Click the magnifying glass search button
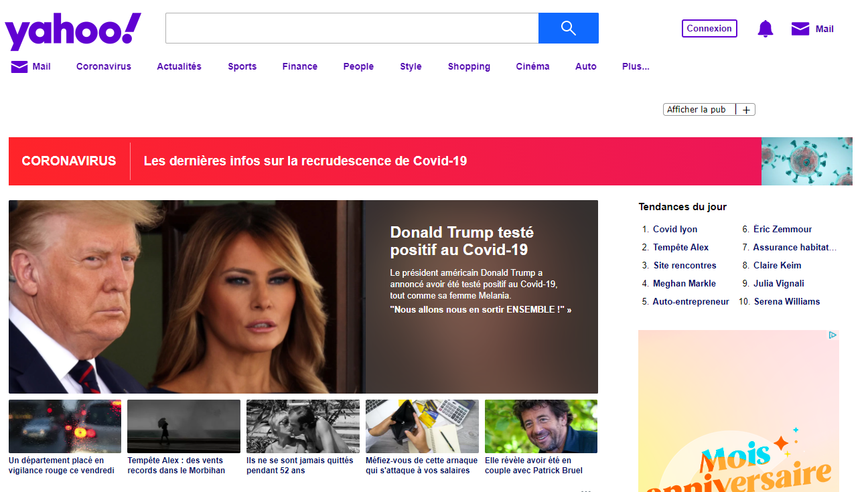The height and width of the screenshot is (492, 868). pyautogui.click(x=568, y=28)
